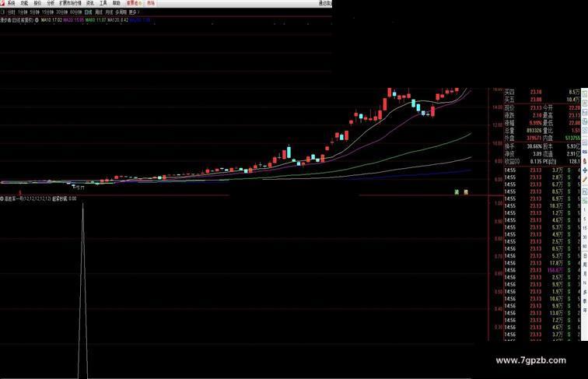
Task: Select the 日线 period tab
Action: point(88,12)
